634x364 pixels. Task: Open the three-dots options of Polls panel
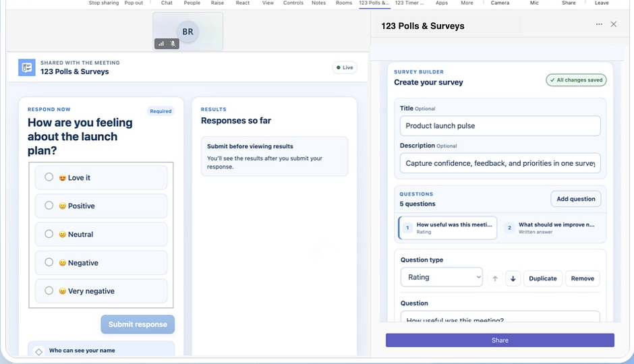click(599, 24)
